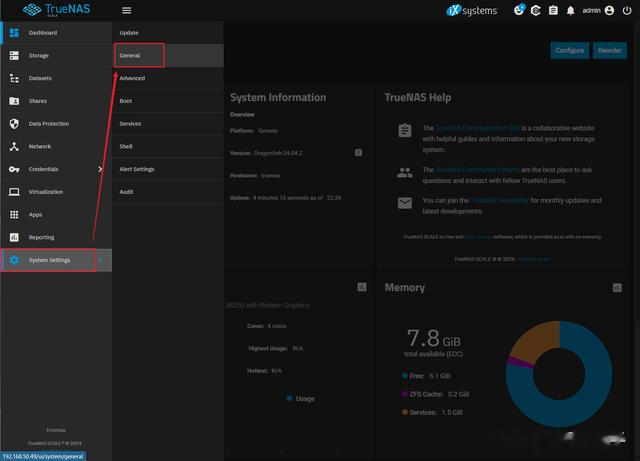Click the Services memory legend entry
The width and height of the screenshot is (640, 461).
tap(432, 412)
